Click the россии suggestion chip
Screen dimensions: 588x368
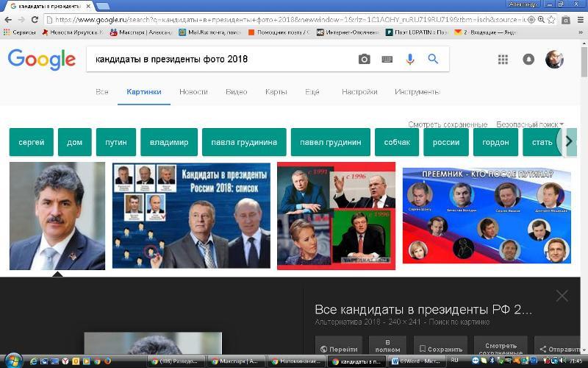click(446, 142)
